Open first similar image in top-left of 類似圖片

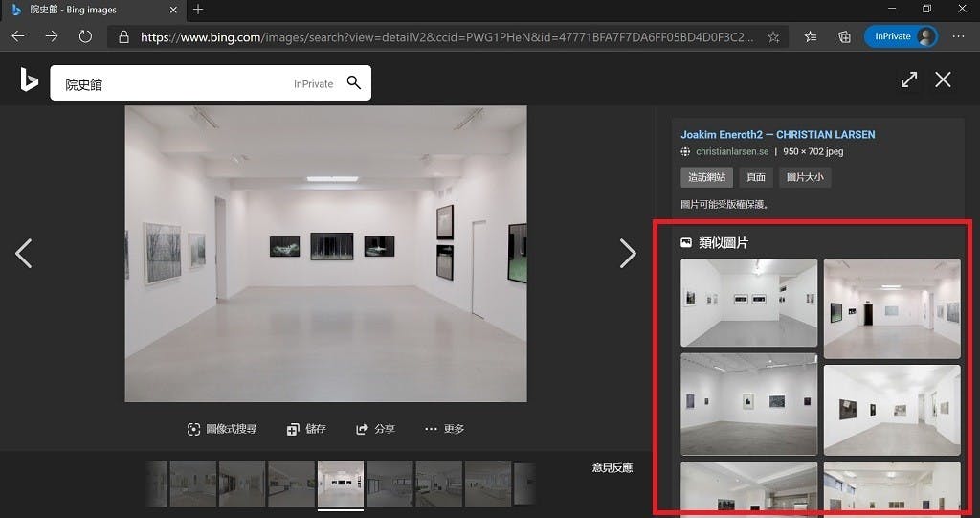(x=748, y=303)
